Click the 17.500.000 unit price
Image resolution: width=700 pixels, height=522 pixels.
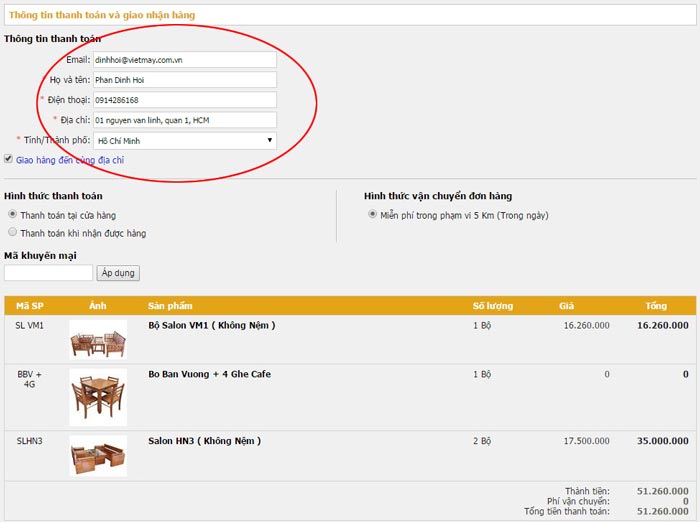[587, 441]
